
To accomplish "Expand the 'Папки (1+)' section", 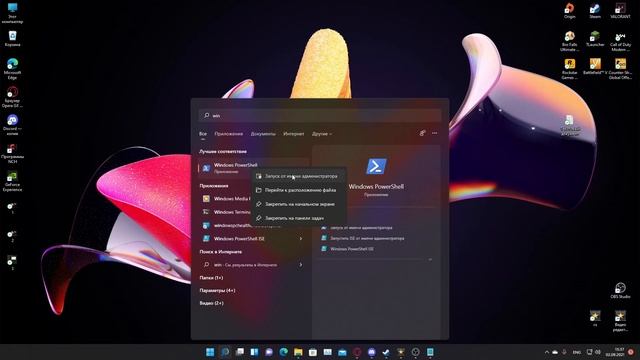I will (x=211, y=278).
